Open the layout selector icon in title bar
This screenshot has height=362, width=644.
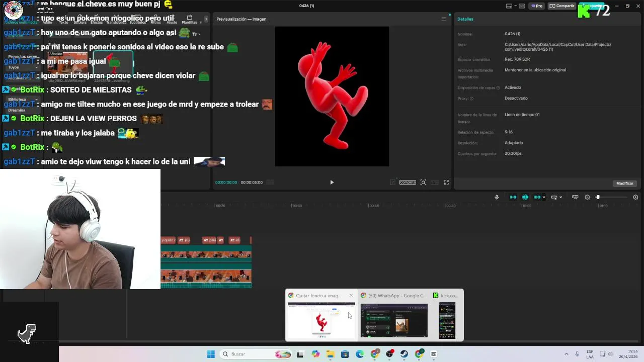509,6
